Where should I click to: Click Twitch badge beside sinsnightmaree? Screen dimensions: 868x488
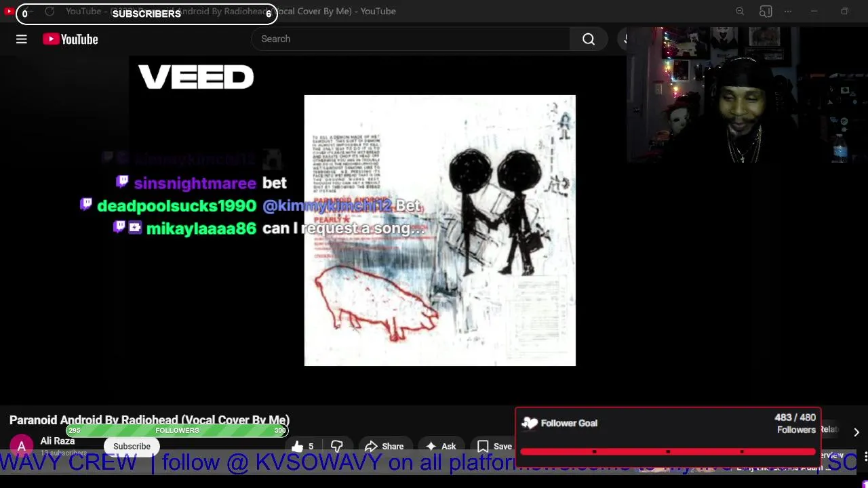pyautogui.click(x=122, y=181)
